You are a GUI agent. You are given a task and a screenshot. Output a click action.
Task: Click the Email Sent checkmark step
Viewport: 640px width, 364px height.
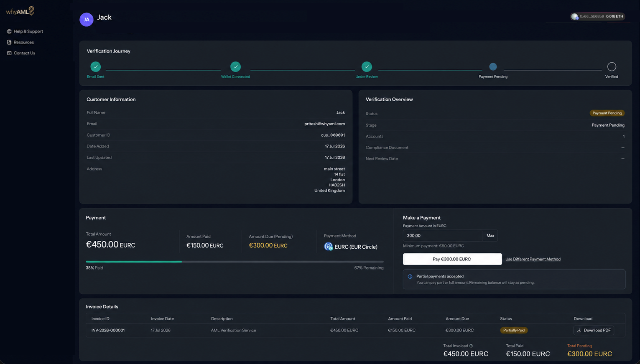96,66
